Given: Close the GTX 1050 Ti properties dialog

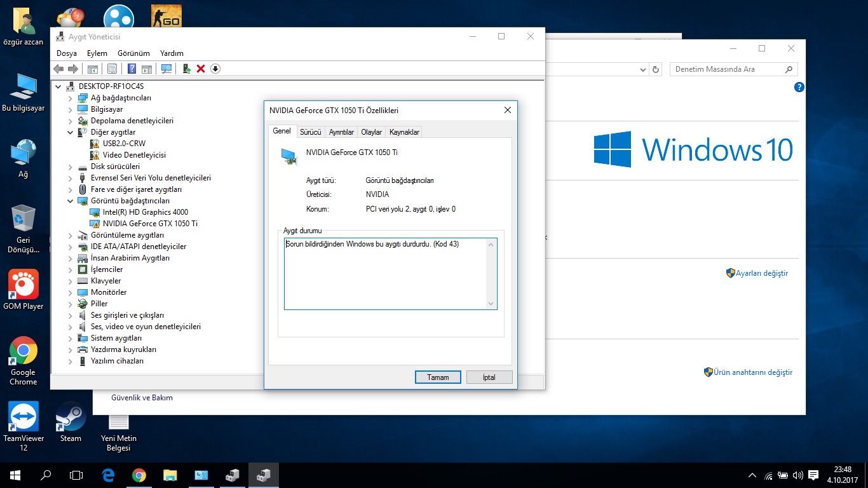Looking at the screenshot, I should pyautogui.click(x=508, y=110).
